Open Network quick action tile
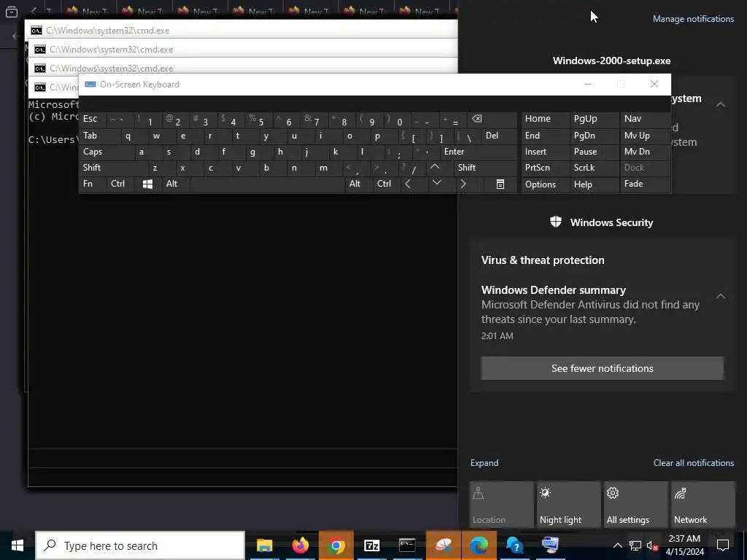 click(x=703, y=505)
